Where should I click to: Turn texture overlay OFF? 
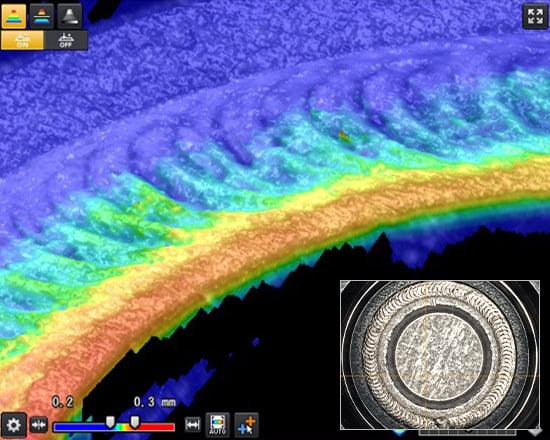[66, 40]
